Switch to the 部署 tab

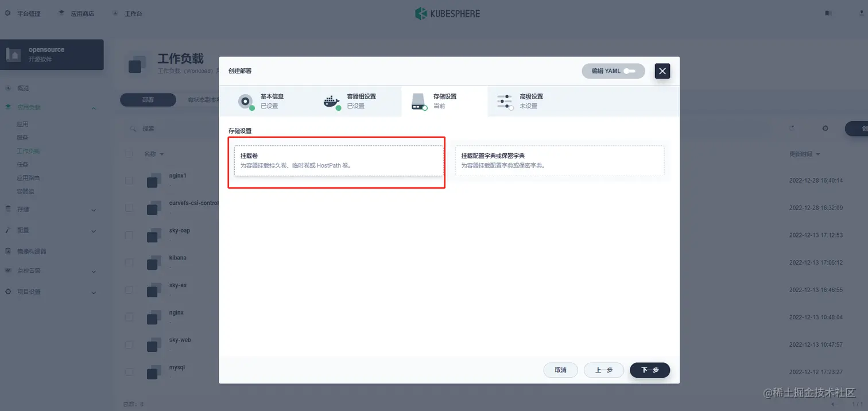pos(148,100)
